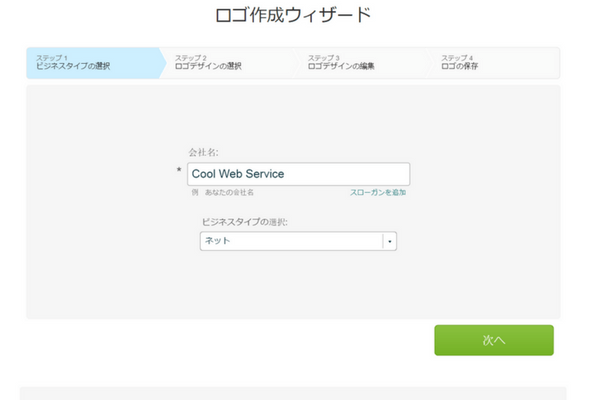600x400 pixels.
Task: Jump to step 4 ロゴの保存
Action: tap(494, 63)
